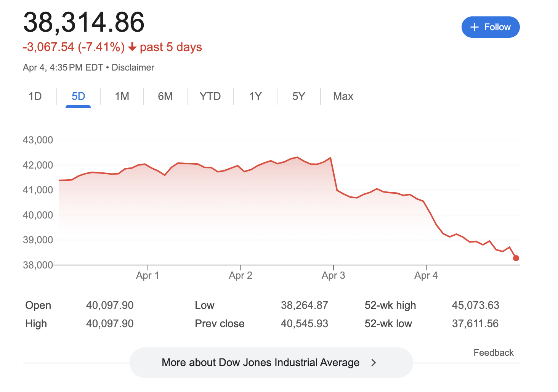
Task: View the 5Y chart range
Action: click(x=298, y=96)
